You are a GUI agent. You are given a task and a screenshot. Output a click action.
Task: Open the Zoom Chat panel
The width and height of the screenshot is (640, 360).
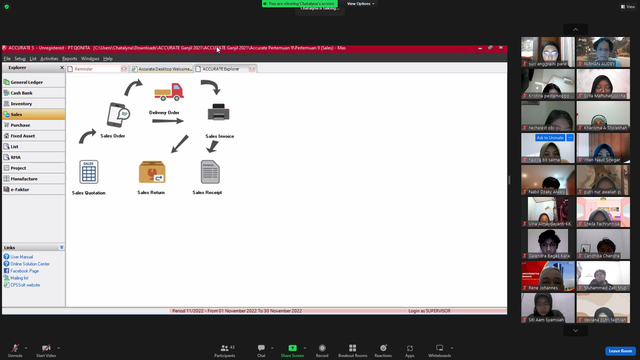click(261, 350)
